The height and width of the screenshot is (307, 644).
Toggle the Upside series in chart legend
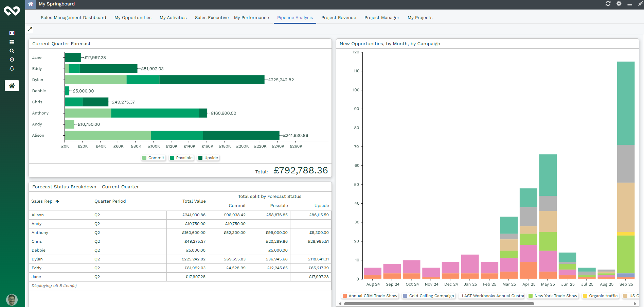tap(208, 158)
